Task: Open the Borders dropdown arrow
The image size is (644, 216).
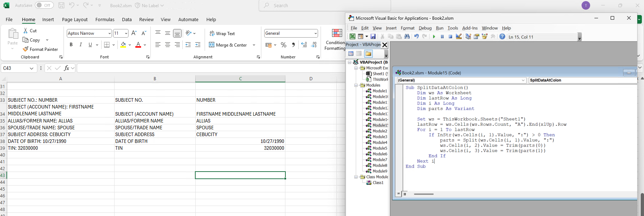Action: tap(113, 45)
